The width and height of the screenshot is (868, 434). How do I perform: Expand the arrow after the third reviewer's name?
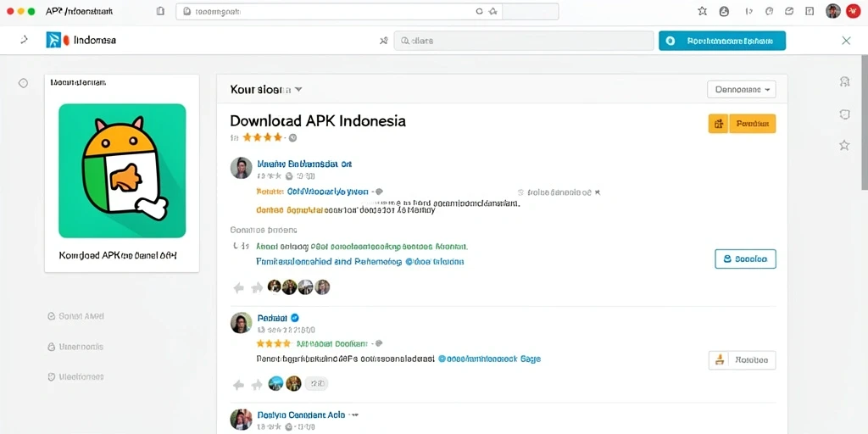coord(354,415)
